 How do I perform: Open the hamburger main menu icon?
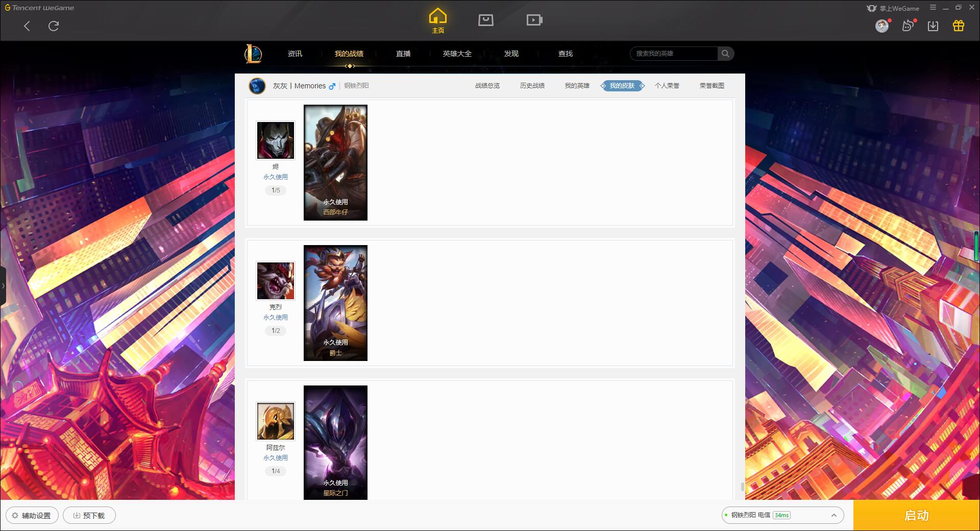[933, 8]
